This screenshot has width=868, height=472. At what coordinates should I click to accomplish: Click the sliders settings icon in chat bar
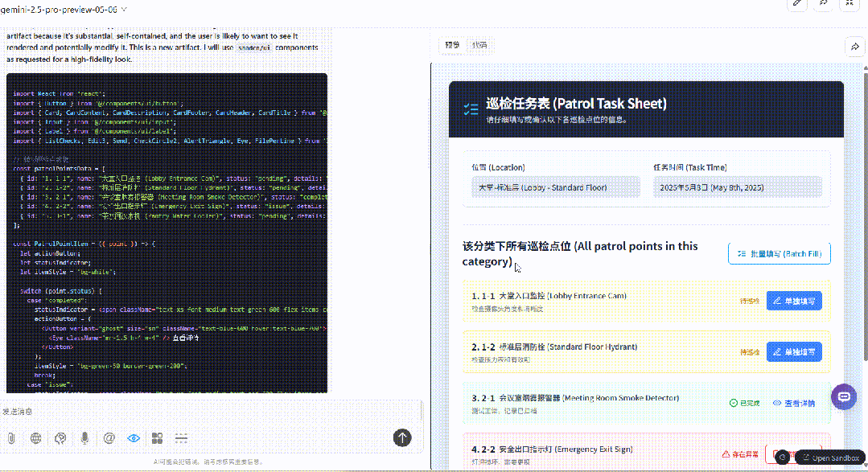click(181, 438)
